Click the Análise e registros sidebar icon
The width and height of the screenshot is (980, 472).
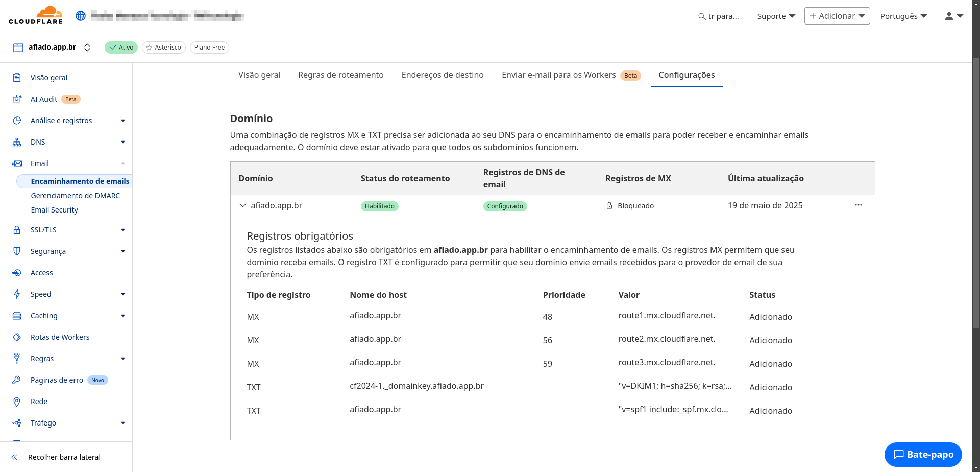click(x=17, y=121)
